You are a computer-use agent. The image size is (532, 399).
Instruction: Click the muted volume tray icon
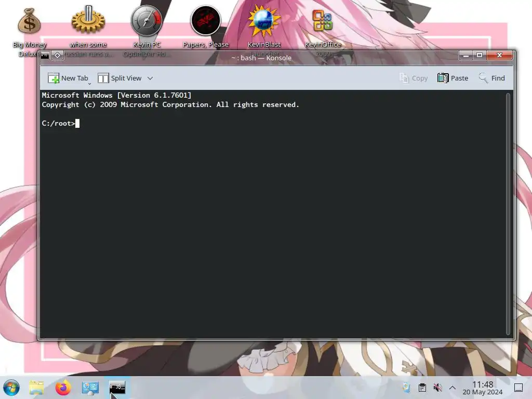click(437, 388)
